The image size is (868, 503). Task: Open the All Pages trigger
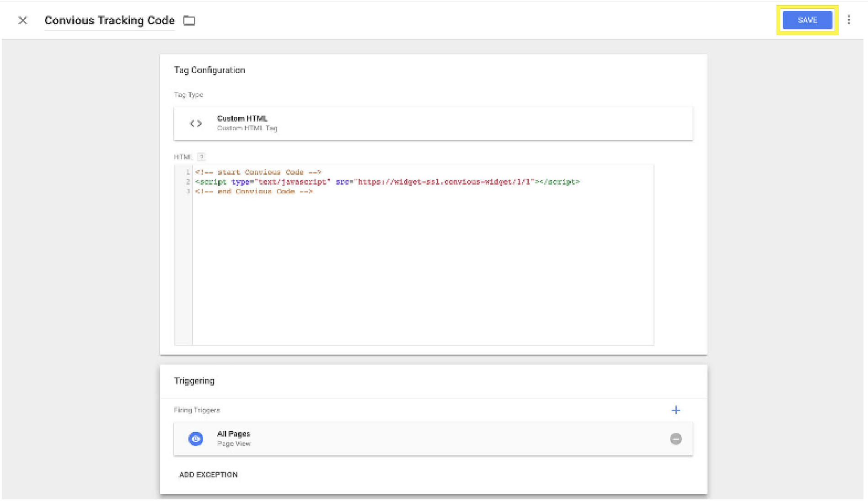[234, 434]
